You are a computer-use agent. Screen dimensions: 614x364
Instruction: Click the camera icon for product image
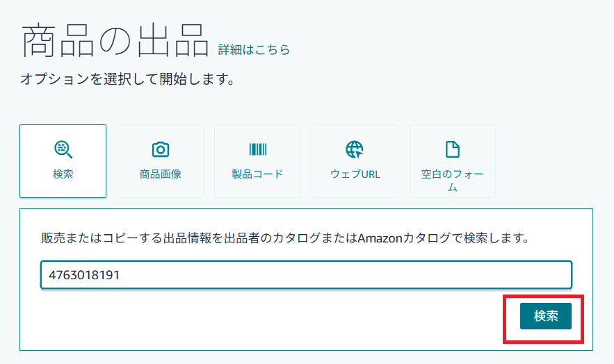tap(161, 149)
